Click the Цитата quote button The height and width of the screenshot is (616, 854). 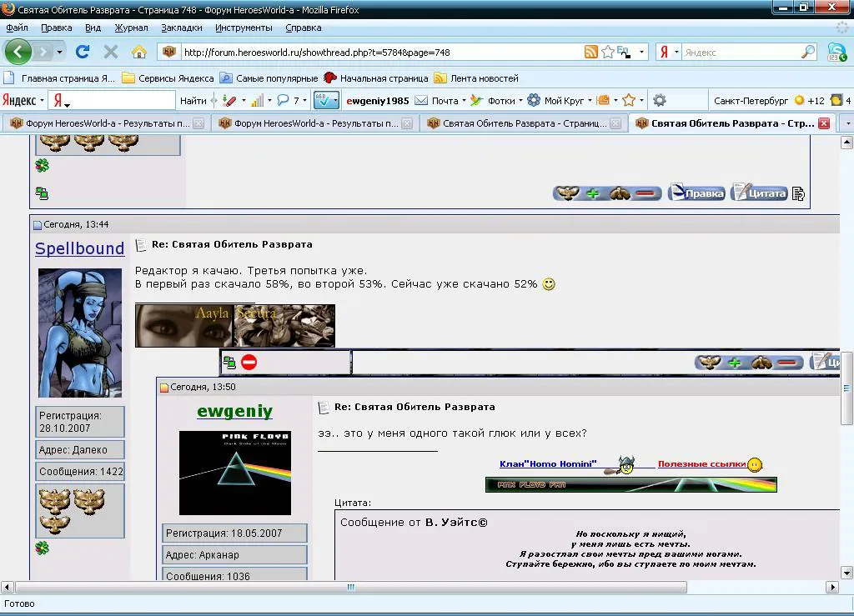(x=759, y=193)
